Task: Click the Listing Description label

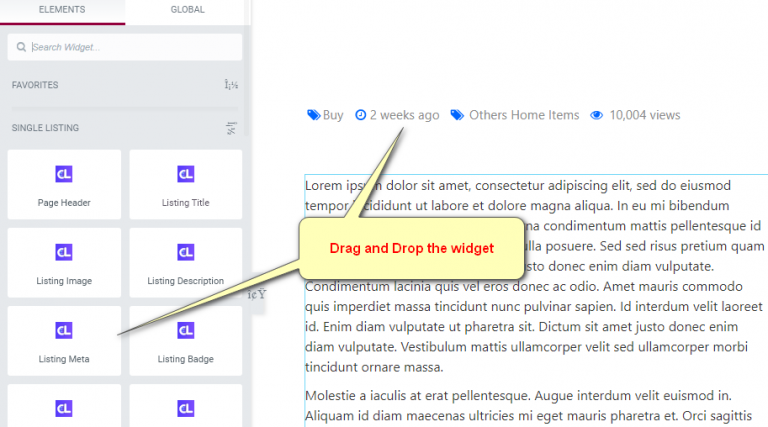Action: click(186, 281)
